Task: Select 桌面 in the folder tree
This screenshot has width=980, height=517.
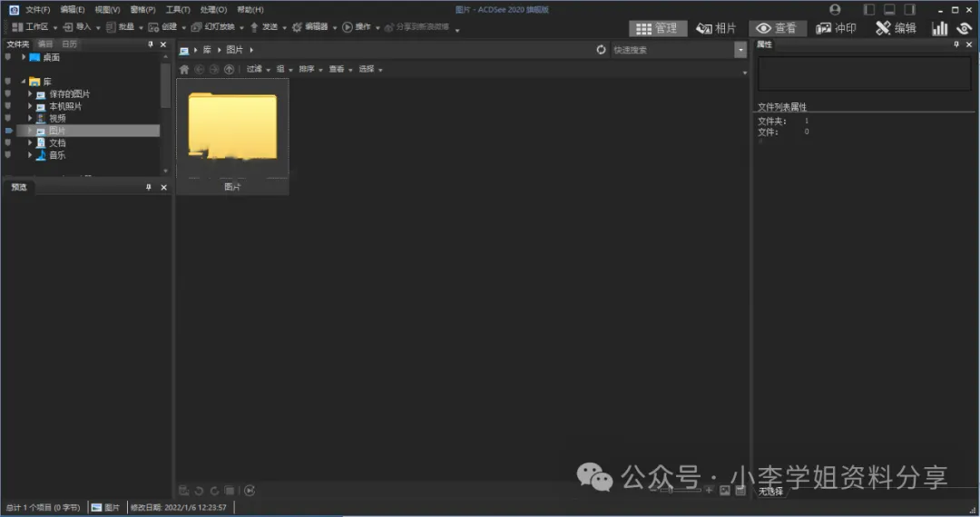Action: [x=51, y=57]
